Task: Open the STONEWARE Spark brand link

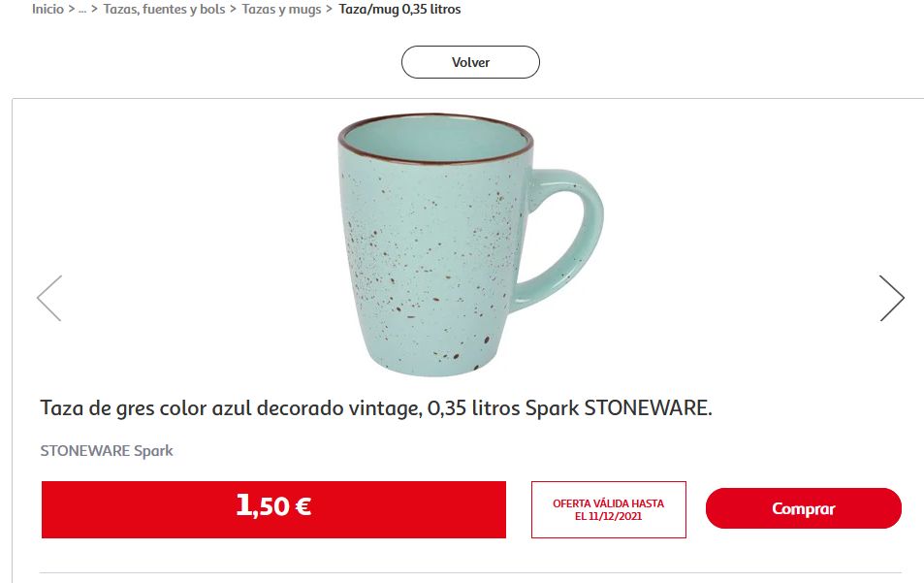Action: [107, 451]
